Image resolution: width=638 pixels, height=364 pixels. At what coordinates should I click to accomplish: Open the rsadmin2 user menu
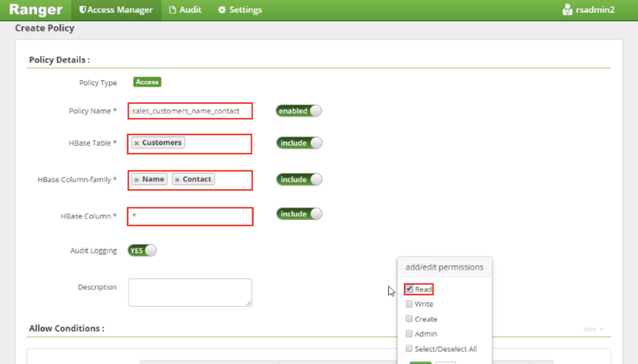[588, 10]
